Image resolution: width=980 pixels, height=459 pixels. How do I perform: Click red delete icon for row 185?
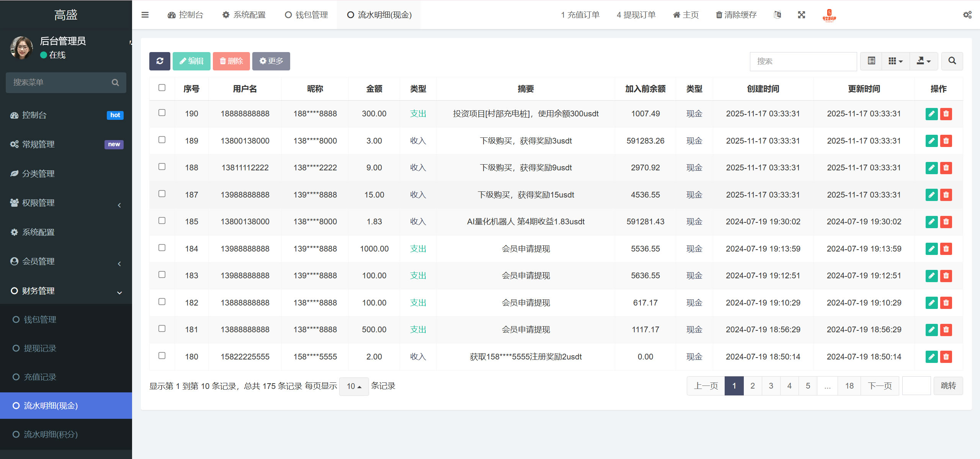click(946, 222)
